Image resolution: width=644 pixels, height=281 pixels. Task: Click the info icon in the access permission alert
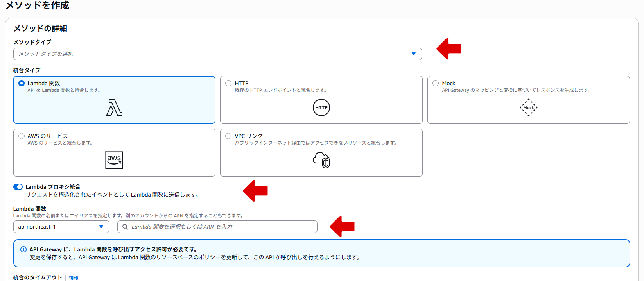coord(23,249)
